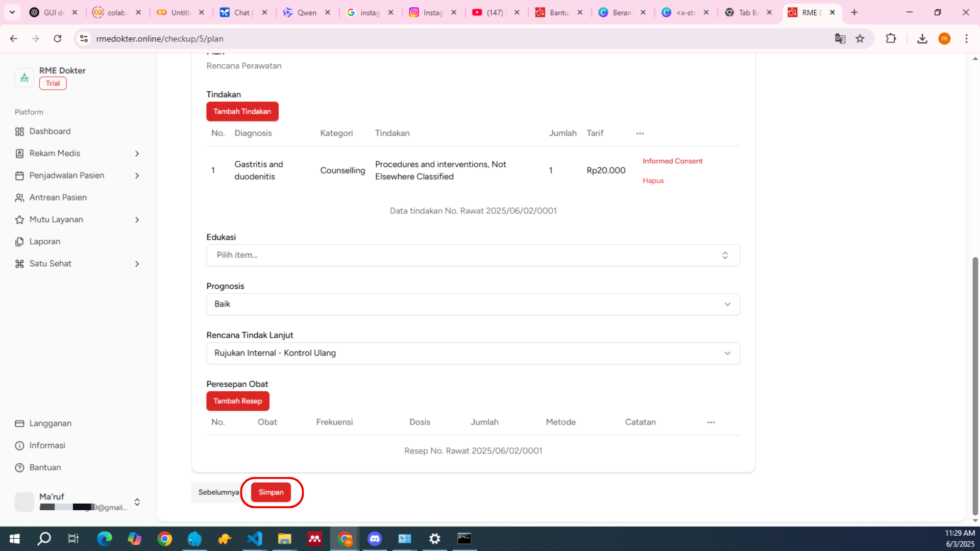Viewport: 980px width, 551px height.
Task: Open the Rencana Tindak Lanjut dropdown
Action: coord(473,353)
